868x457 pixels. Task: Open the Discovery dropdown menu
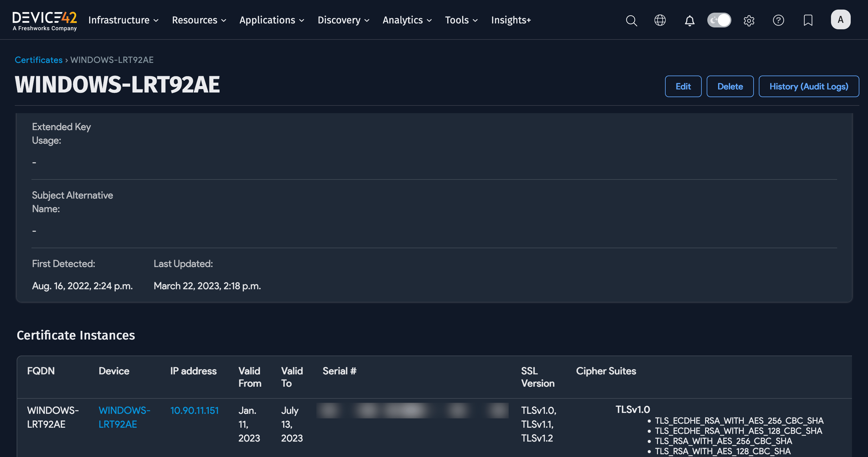(343, 20)
